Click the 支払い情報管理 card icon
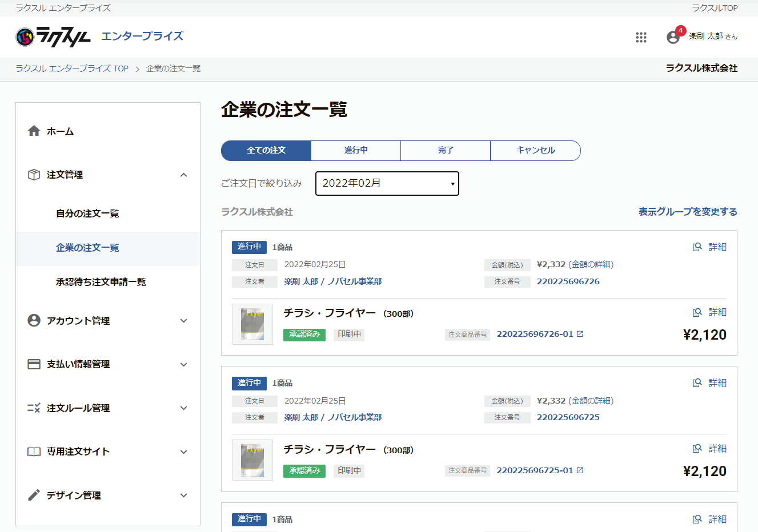Image resolution: width=758 pixels, height=532 pixels. (x=34, y=364)
